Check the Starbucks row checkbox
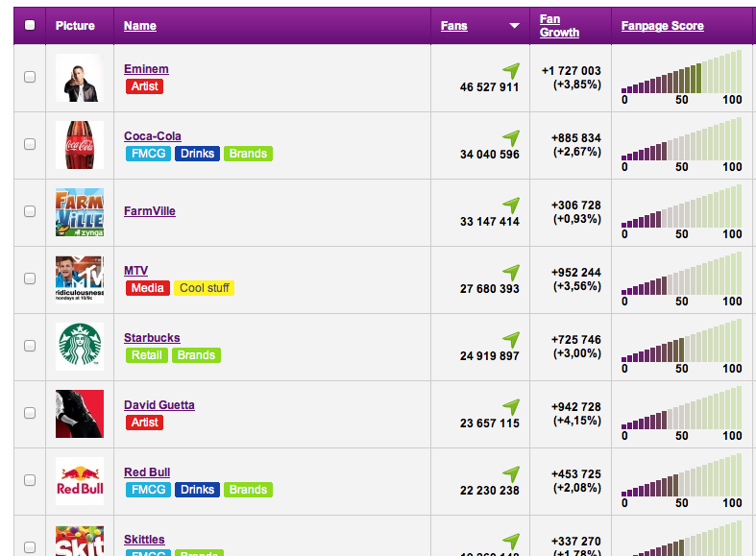This screenshot has width=756, height=556. point(30,346)
